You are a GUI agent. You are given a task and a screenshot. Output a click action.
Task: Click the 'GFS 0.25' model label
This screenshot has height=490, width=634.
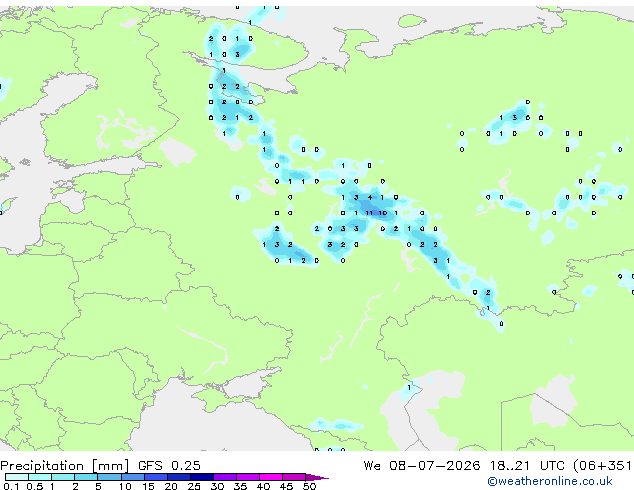[x=169, y=466]
